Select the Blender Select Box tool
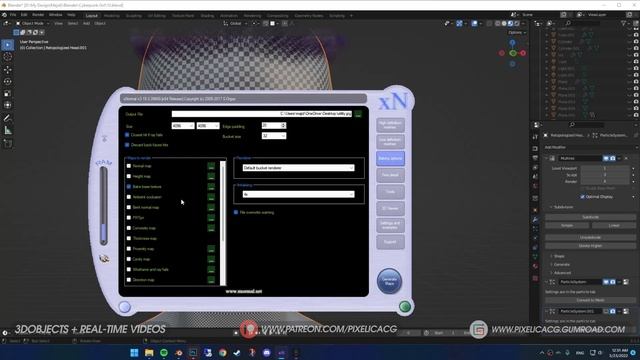Viewport: 640px width, 360px height. pyautogui.click(x=8, y=45)
